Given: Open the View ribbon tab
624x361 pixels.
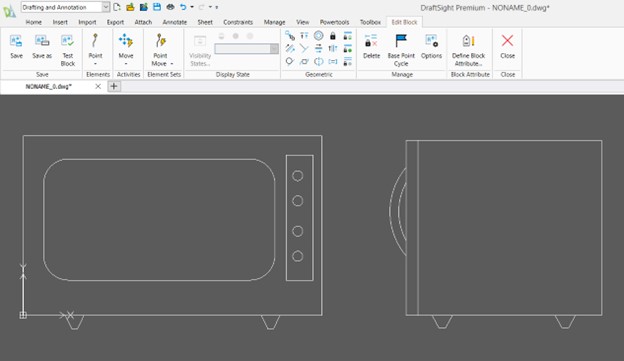Looking at the screenshot, I should click(x=302, y=22).
